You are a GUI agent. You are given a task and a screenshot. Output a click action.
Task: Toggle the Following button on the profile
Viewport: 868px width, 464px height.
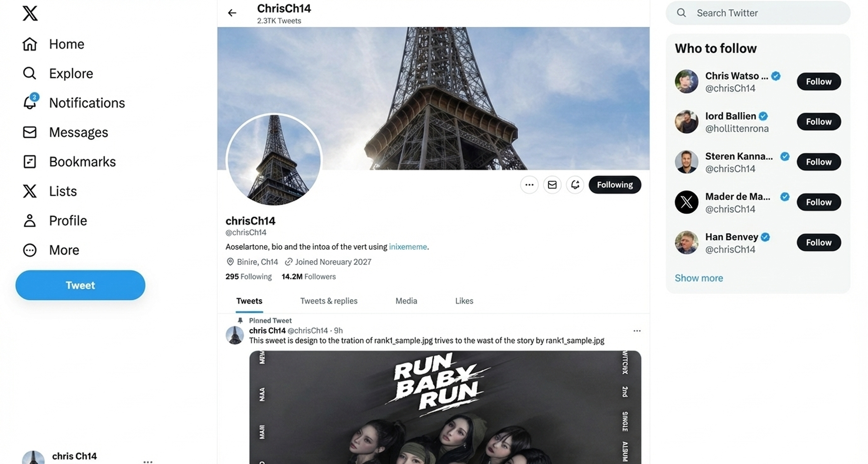(615, 185)
